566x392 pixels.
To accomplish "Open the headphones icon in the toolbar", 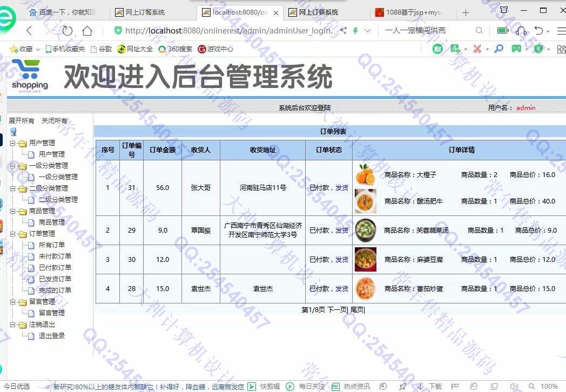I will click(521, 31).
